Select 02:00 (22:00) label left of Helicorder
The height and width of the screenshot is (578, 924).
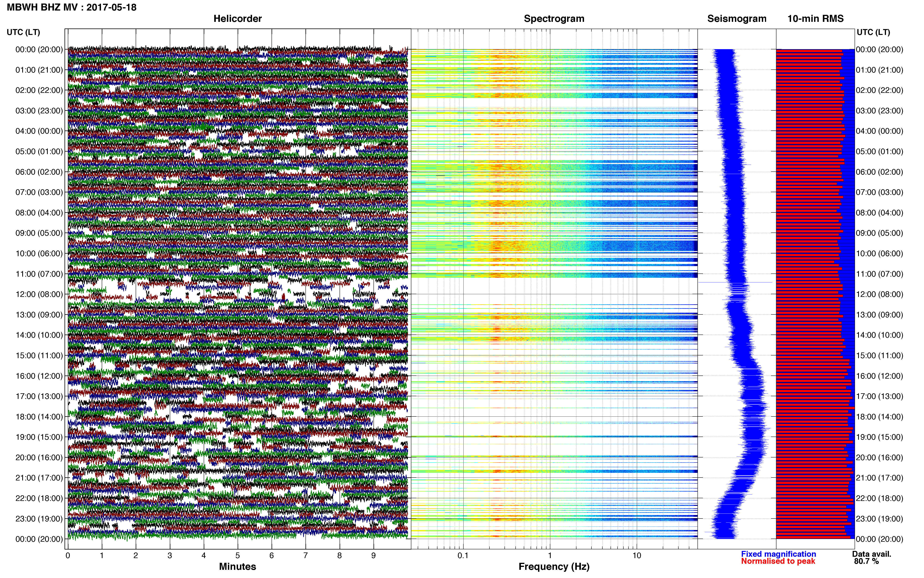[x=39, y=90]
